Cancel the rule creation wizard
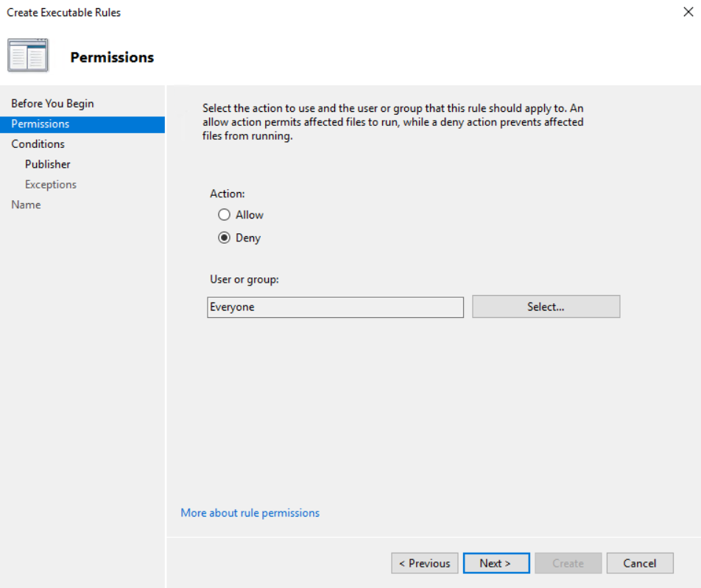 click(x=639, y=563)
